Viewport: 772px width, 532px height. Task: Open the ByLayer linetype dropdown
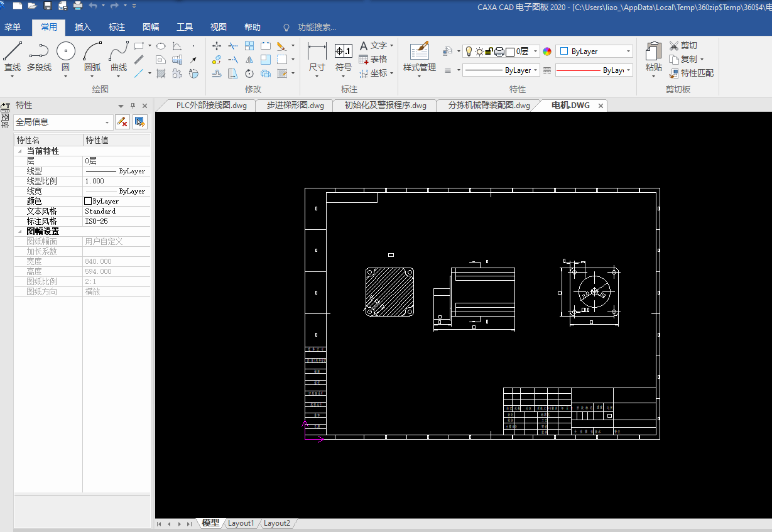coord(501,70)
